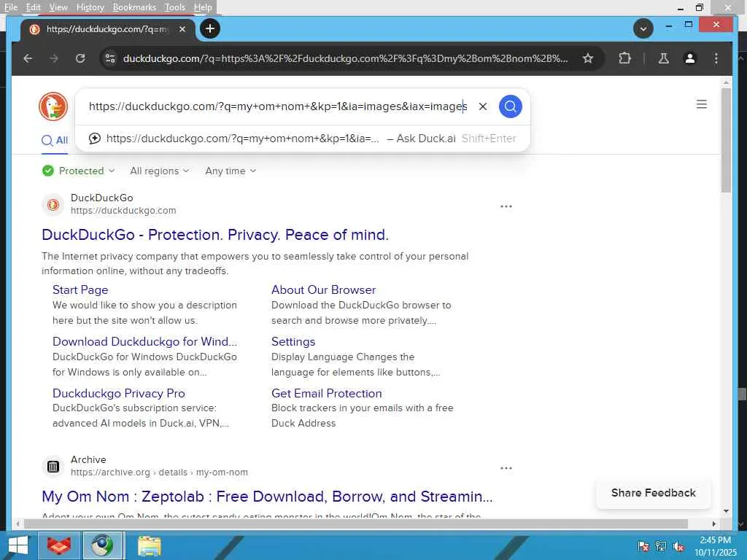
Task: Open Chrome Labs flask icon
Action: coord(664,58)
